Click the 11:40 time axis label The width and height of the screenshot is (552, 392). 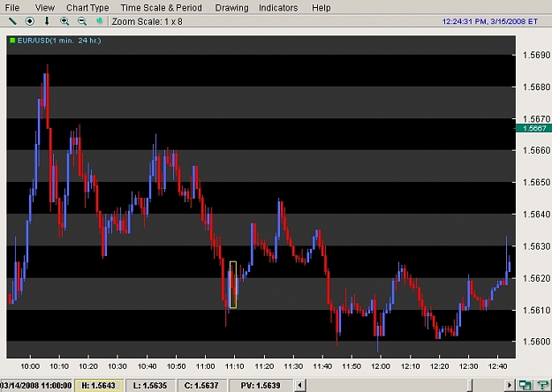coord(322,366)
